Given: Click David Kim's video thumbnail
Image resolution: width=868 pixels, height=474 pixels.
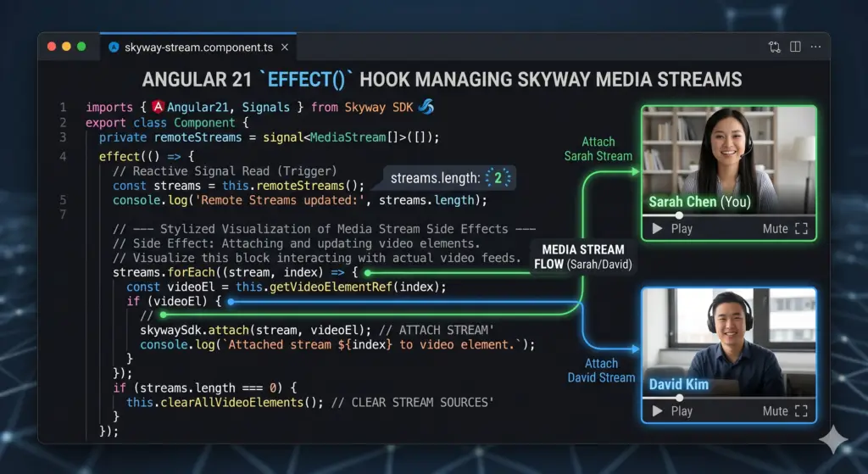Looking at the screenshot, I should pyautogui.click(x=728, y=342).
